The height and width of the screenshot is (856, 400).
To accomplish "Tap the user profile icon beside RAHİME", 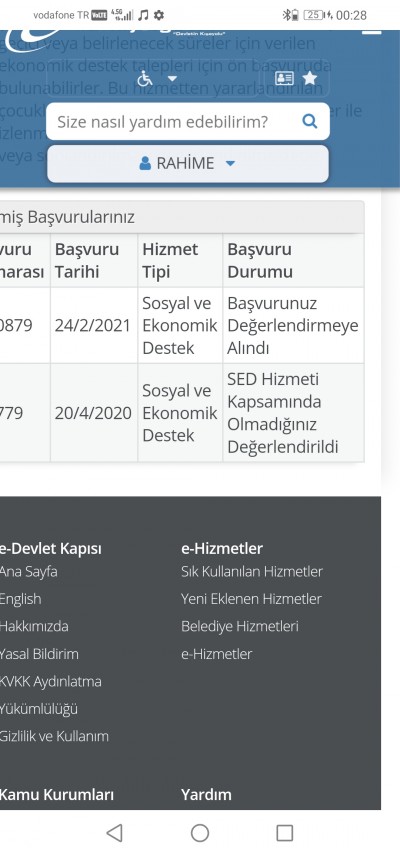I will (145, 163).
